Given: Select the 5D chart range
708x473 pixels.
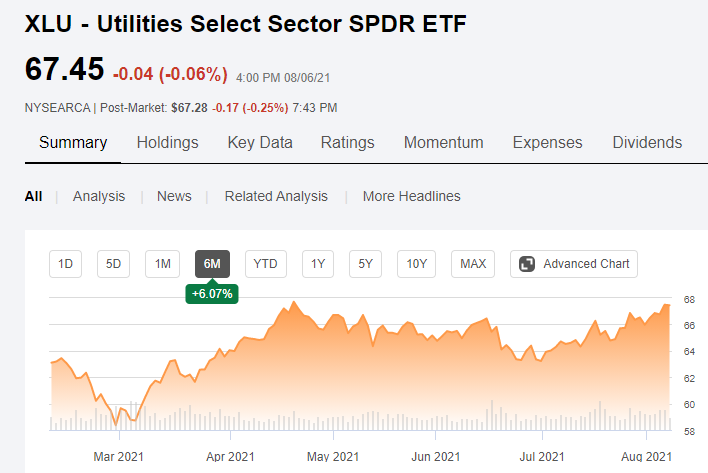Looking at the screenshot, I should 114,264.
